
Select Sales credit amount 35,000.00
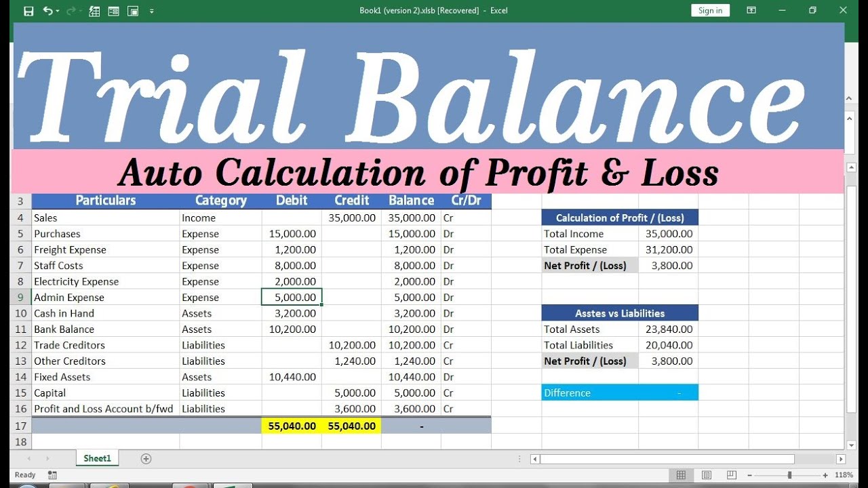click(x=351, y=218)
